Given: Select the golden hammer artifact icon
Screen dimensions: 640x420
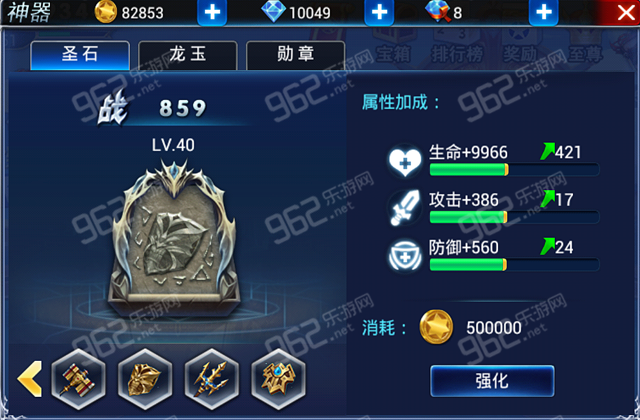Looking at the screenshot, I should [79, 379].
